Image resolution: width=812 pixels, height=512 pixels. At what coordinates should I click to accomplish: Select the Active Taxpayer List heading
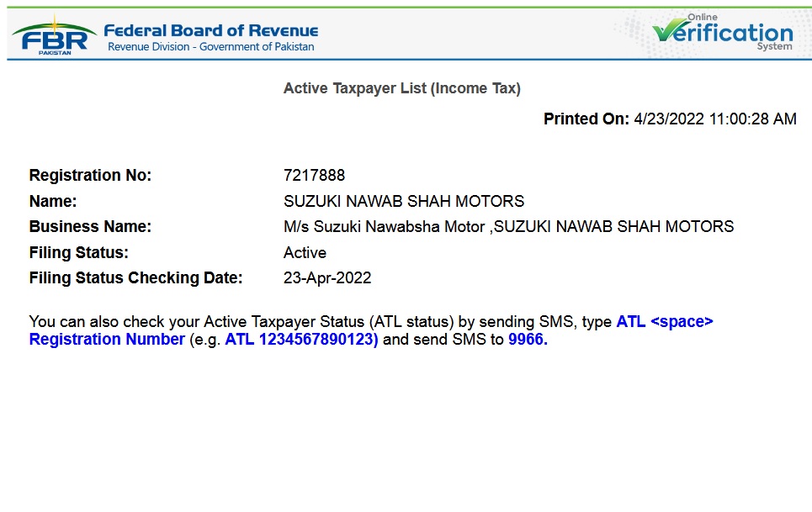point(401,88)
